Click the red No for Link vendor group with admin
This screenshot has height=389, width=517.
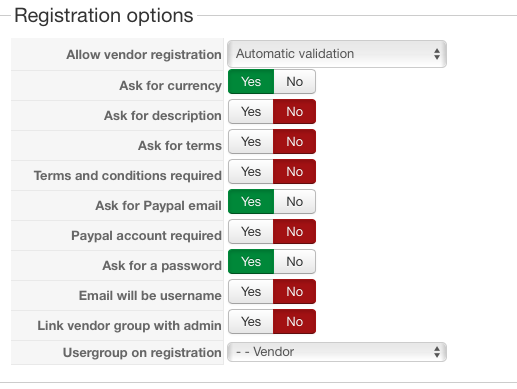[x=294, y=322]
